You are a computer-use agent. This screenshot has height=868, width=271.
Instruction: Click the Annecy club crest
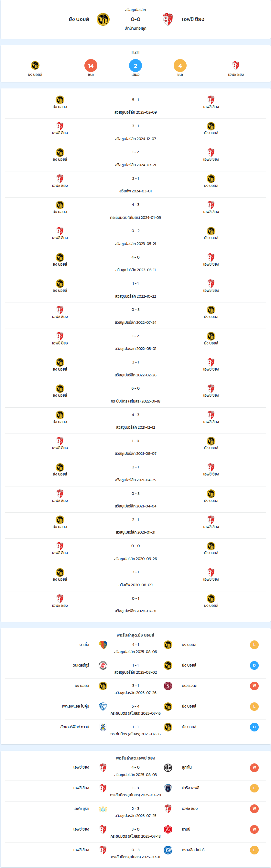pos(168,829)
